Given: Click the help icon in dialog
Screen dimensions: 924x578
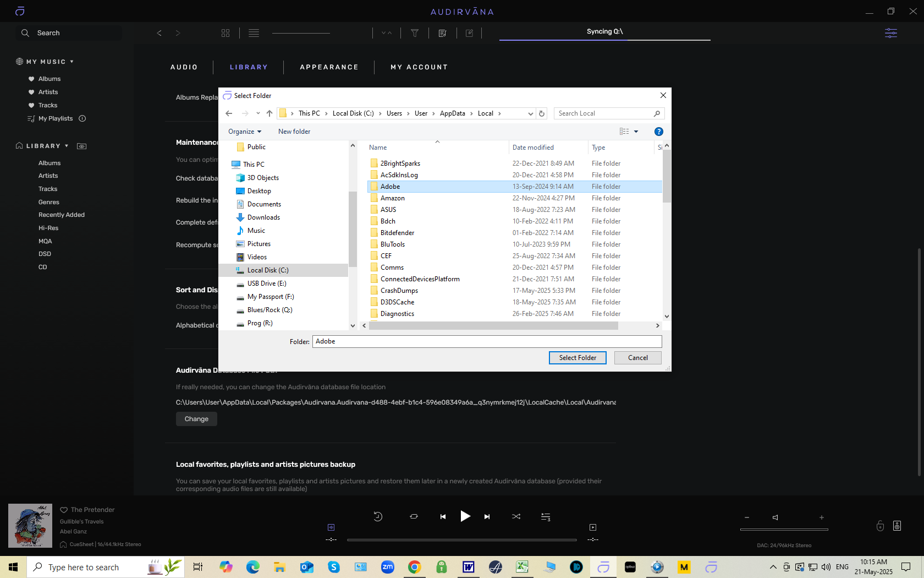Looking at the screenshot, I should click(658, 132).
